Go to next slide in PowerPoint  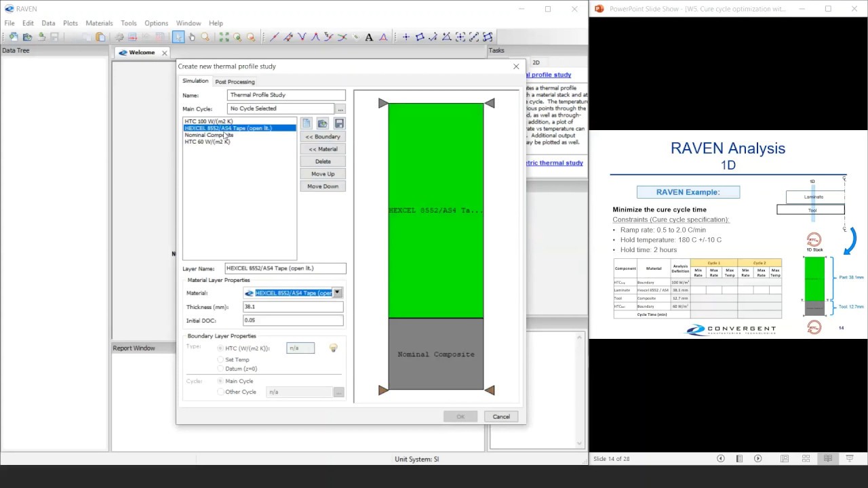click(758, 459)
